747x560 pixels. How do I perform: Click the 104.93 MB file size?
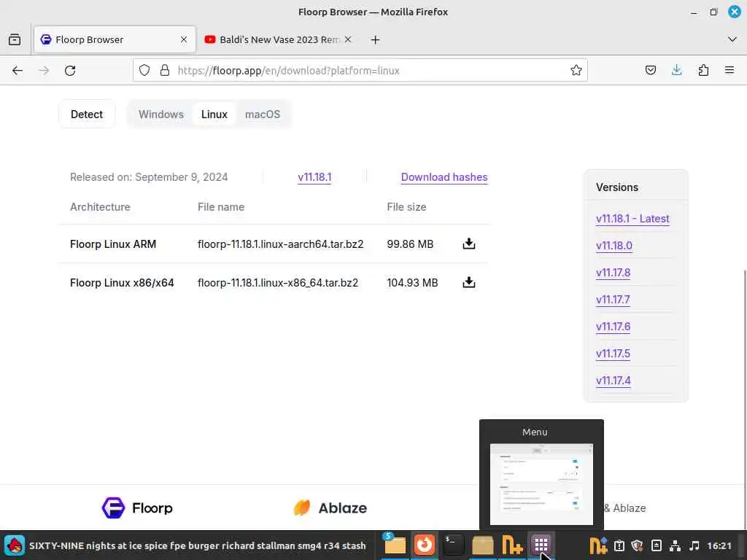coord(413,283)
